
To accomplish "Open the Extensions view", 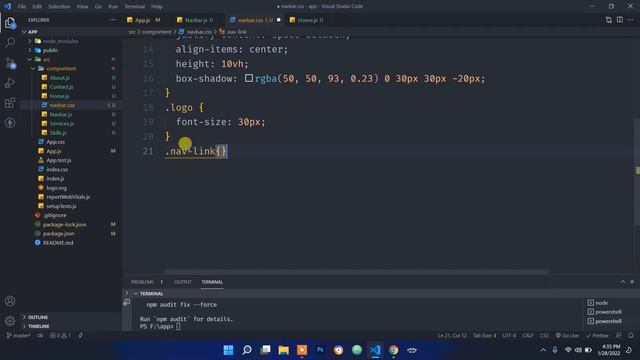I will (10, 103).
